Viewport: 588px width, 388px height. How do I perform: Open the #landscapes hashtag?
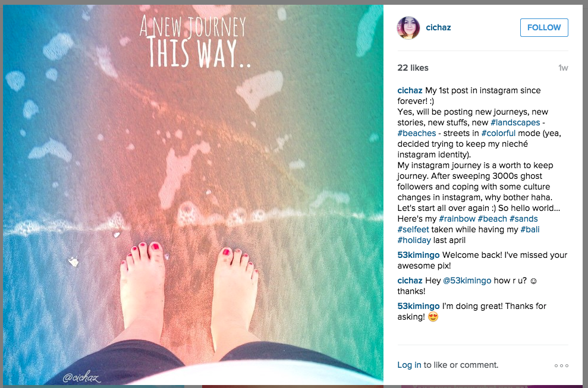click(x=515, y=122)
